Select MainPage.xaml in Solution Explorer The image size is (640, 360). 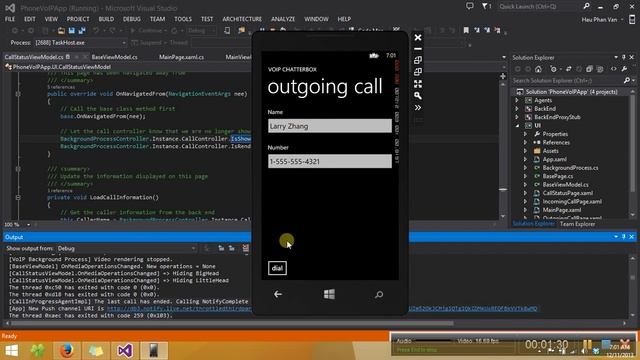[x=562, y=210]
